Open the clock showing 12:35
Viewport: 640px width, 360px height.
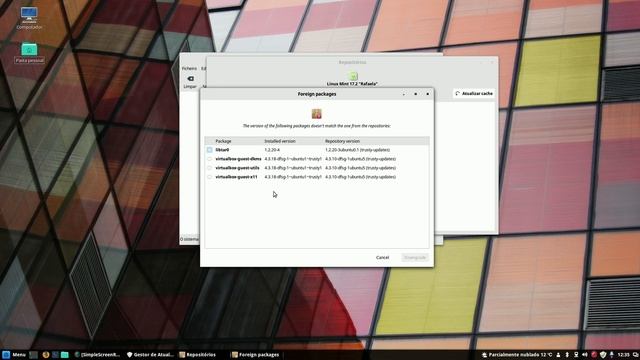click(623, 355)
